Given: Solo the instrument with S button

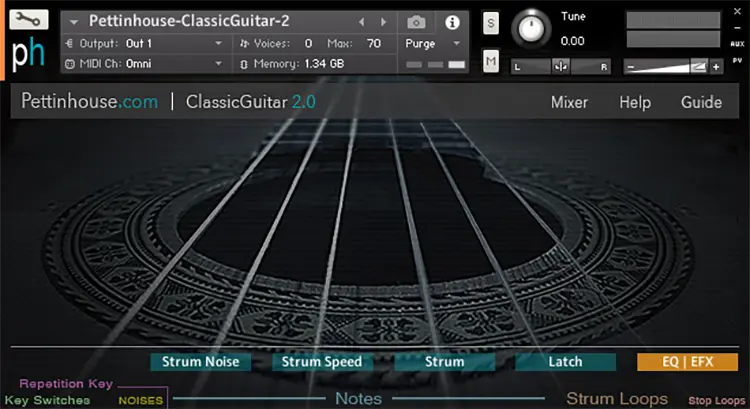Looking at the screenshot, I should [x=491, y=23].
